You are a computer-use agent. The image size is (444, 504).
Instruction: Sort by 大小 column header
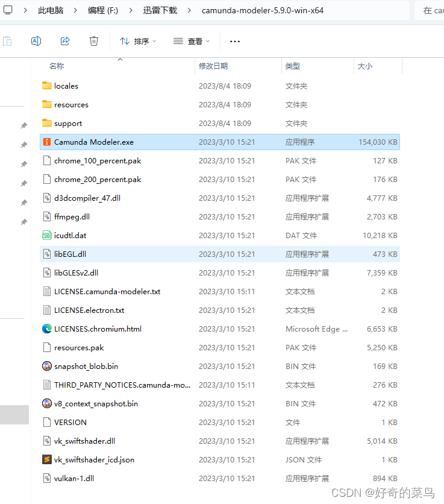365,66
